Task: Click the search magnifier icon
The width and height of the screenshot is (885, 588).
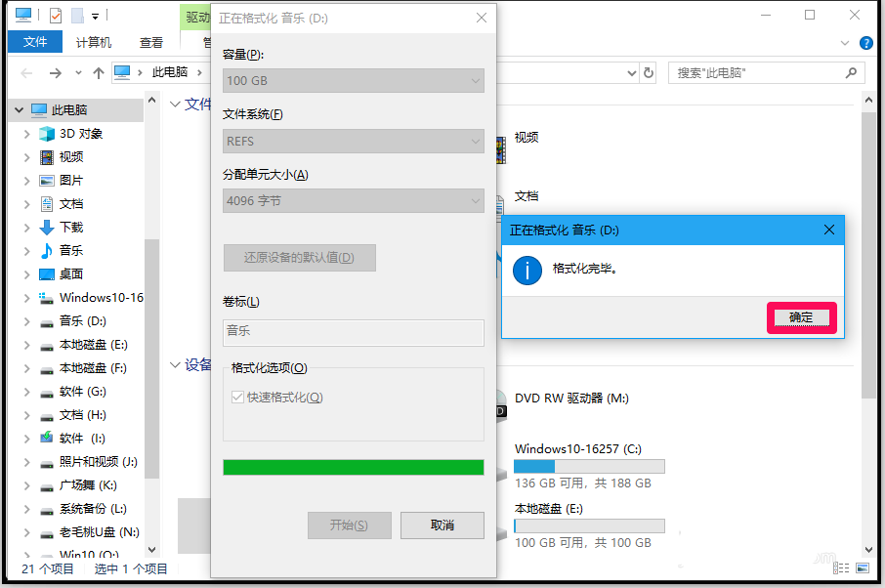Action: pos(851,73)
